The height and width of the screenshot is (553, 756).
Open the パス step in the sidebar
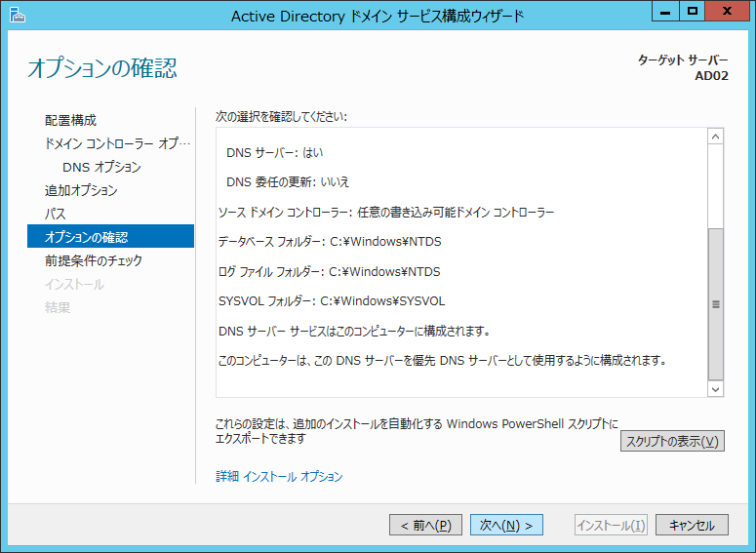click(55, 214)
